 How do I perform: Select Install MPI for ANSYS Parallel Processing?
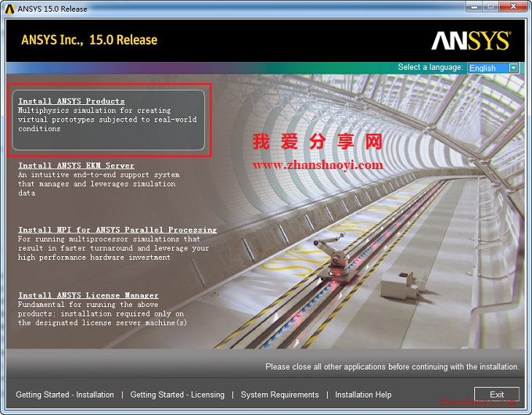117,230
